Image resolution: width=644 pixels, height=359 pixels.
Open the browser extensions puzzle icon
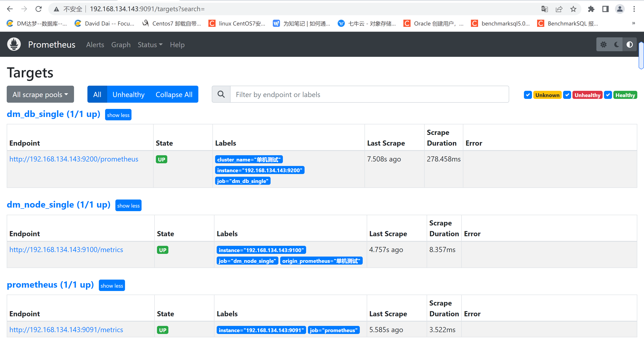(591, 9)
